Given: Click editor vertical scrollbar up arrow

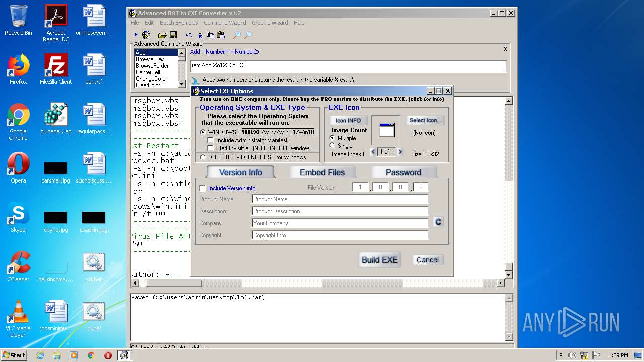Looking at the screenshot, I should [x=508, y=101].
